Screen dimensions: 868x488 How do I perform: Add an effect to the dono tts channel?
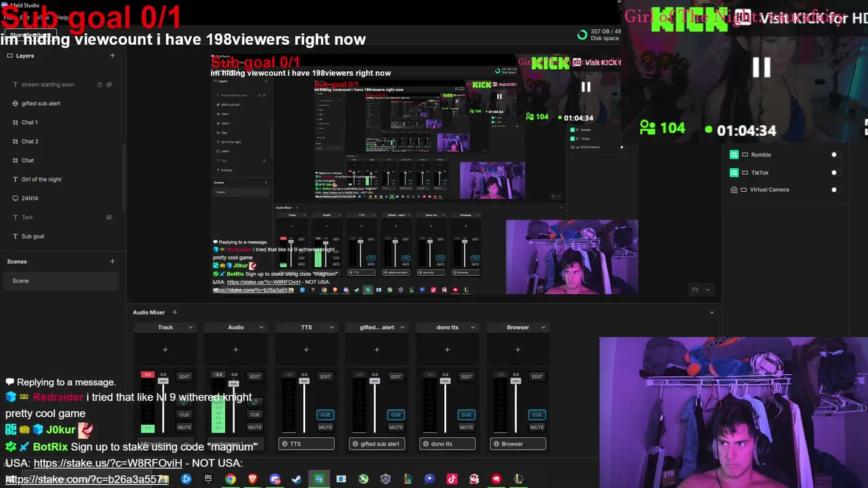pyautogui.click(x=447, y=350)
